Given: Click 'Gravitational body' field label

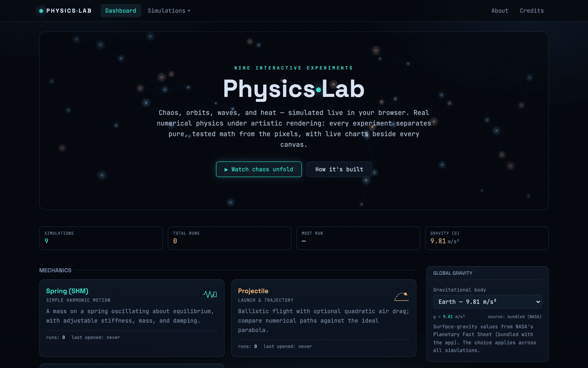Looking at the screenshot, I should coord(460,290).
